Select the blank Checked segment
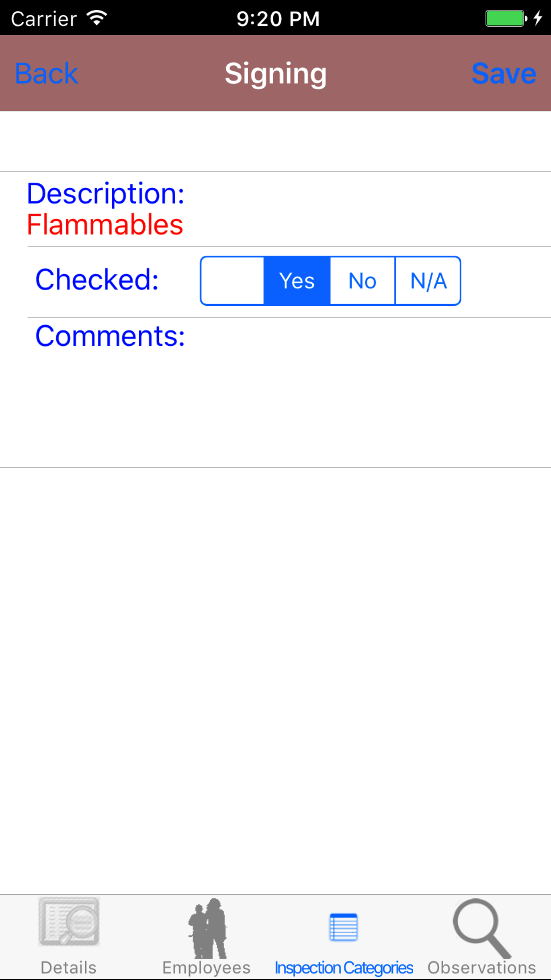 click(232, 281)
